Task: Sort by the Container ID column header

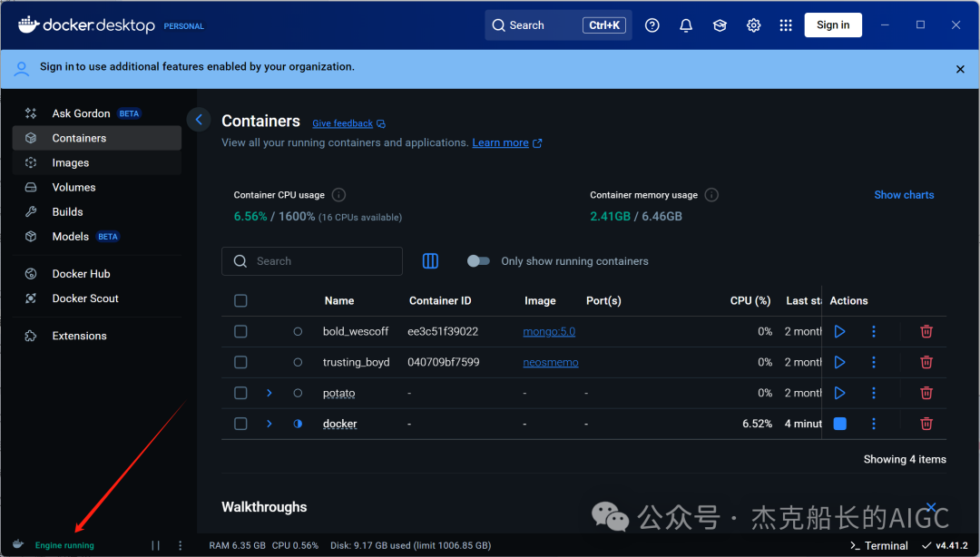Action: pyautogui.click(x=440, y=300)
